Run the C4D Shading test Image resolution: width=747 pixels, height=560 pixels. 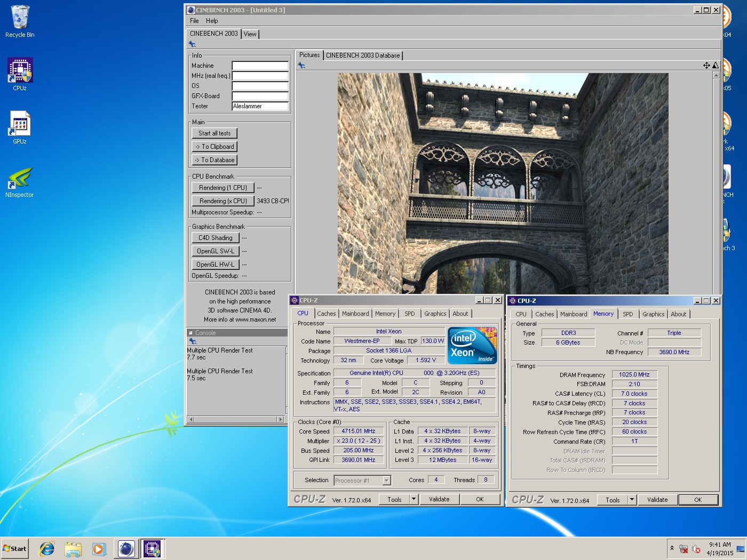click(x=216, y=238)
